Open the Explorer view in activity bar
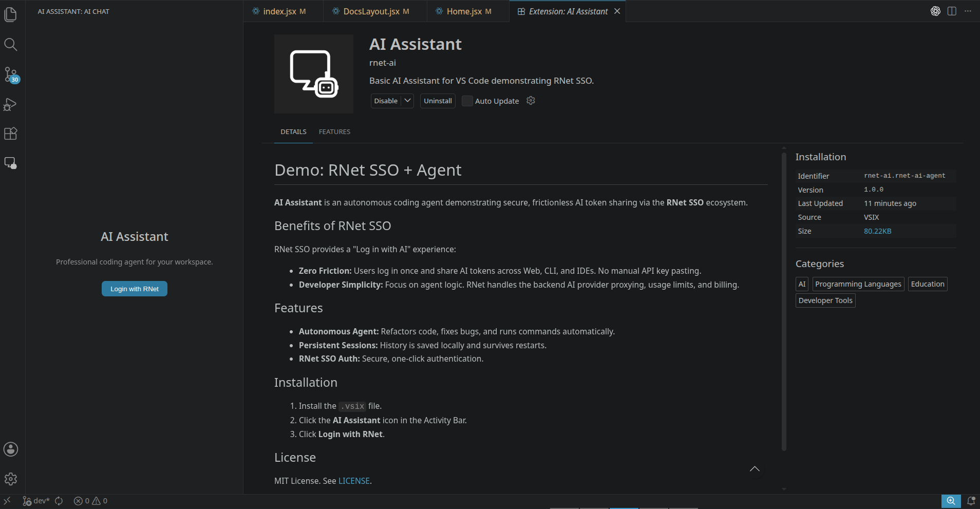Image resolution: width=980 pixels, height=509 pixels. pyautogui.click(x=11, y=15)
